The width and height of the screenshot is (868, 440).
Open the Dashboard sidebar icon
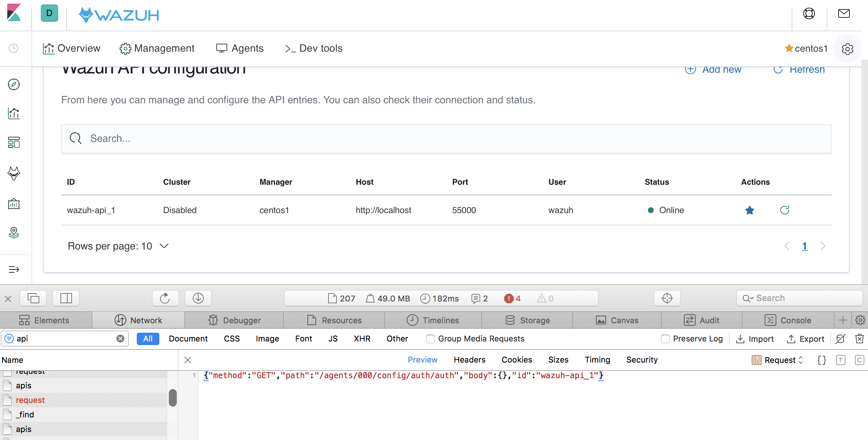click(13, 143)
